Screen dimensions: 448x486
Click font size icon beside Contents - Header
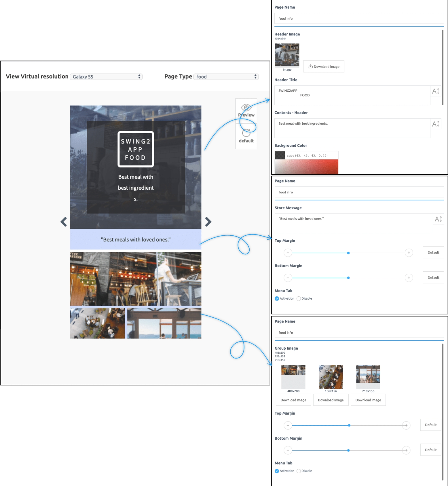[436, 124]
